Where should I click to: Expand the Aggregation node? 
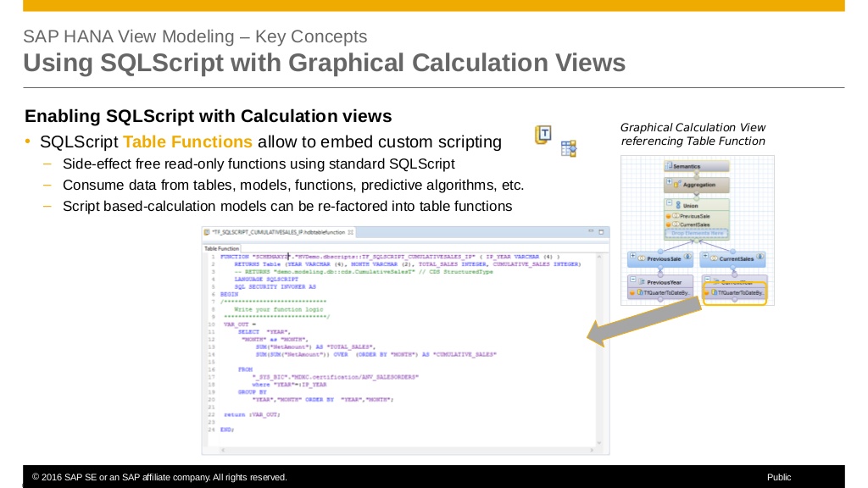669,181
